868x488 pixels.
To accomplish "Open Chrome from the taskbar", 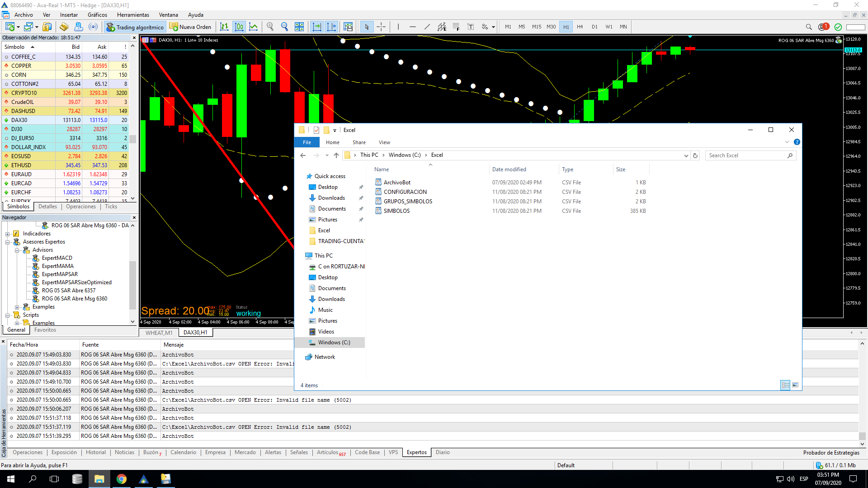I will click(x=122, y=479).
